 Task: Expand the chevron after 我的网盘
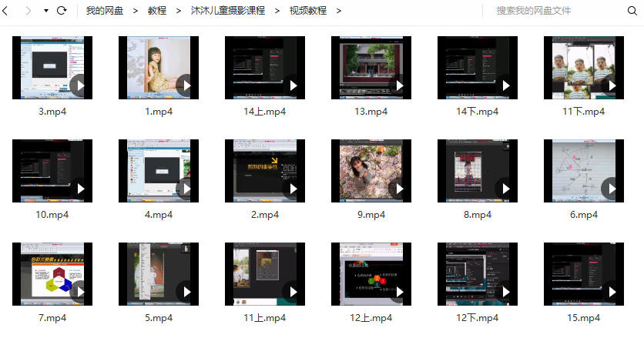(136, 11)
